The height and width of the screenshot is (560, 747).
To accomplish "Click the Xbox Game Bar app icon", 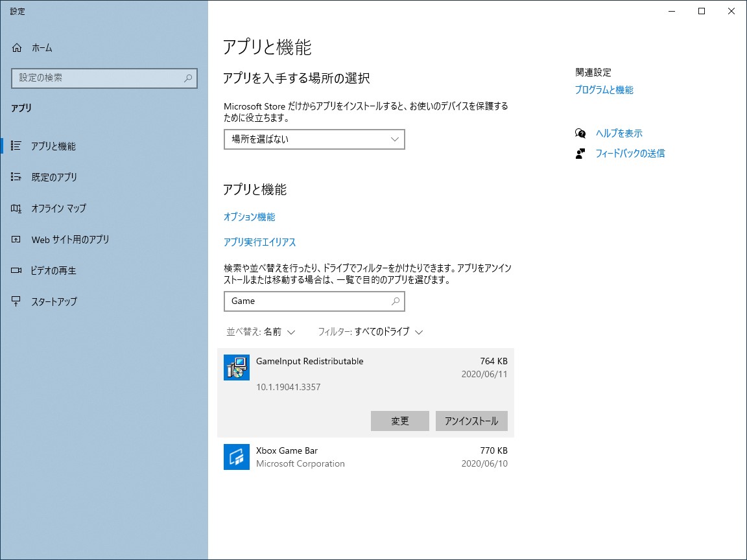I will pos(236,457).
